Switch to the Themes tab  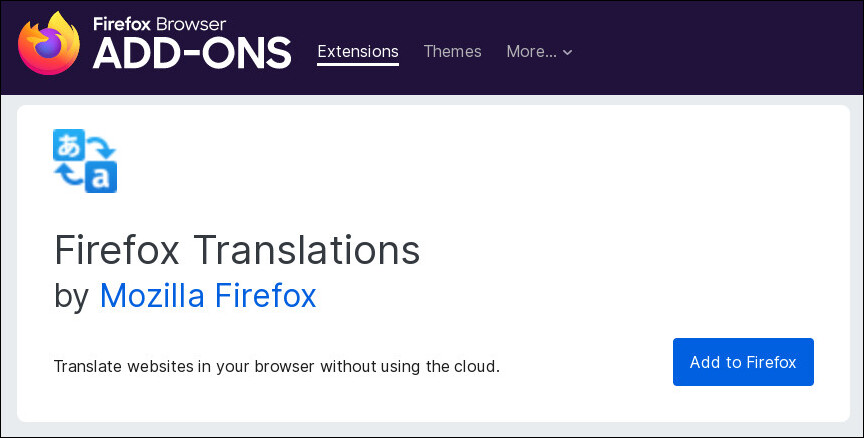pyautogui.click(x=452, y=51)
